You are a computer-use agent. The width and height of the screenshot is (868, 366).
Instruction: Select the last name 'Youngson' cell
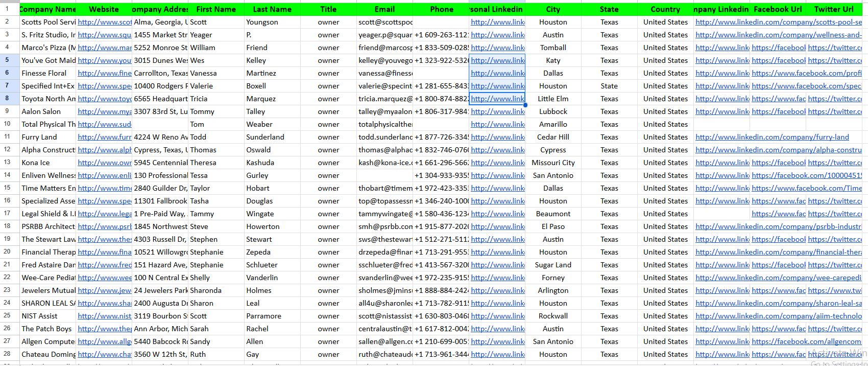tap(272, 22)
